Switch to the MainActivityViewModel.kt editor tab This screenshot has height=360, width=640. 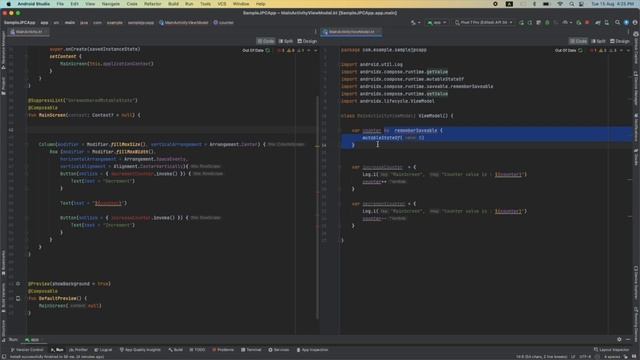(351, 32)
